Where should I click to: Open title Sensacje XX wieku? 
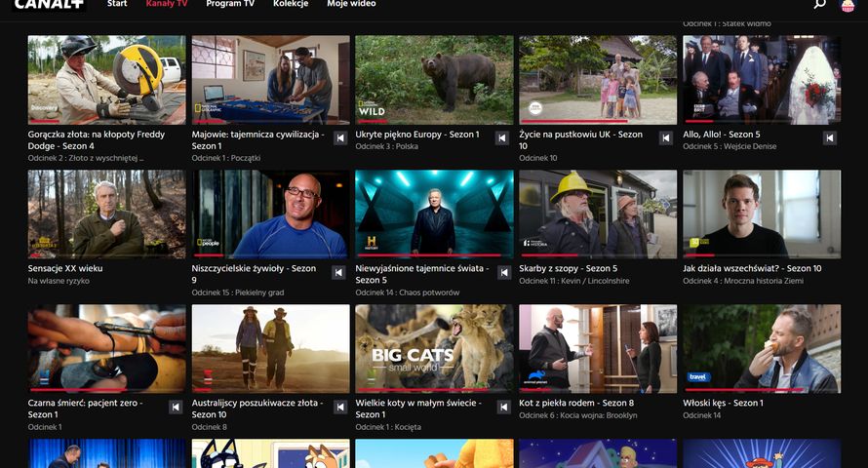point(65,268)
